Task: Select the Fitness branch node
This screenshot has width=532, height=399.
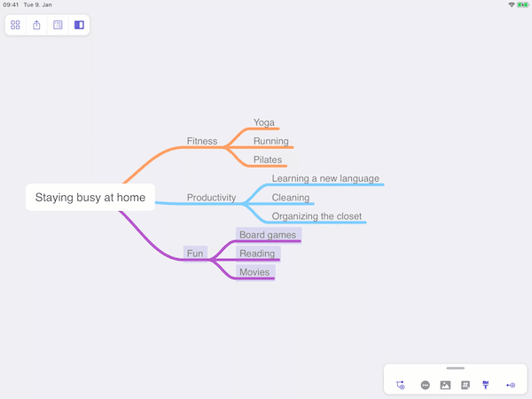Action: point(201,141)
